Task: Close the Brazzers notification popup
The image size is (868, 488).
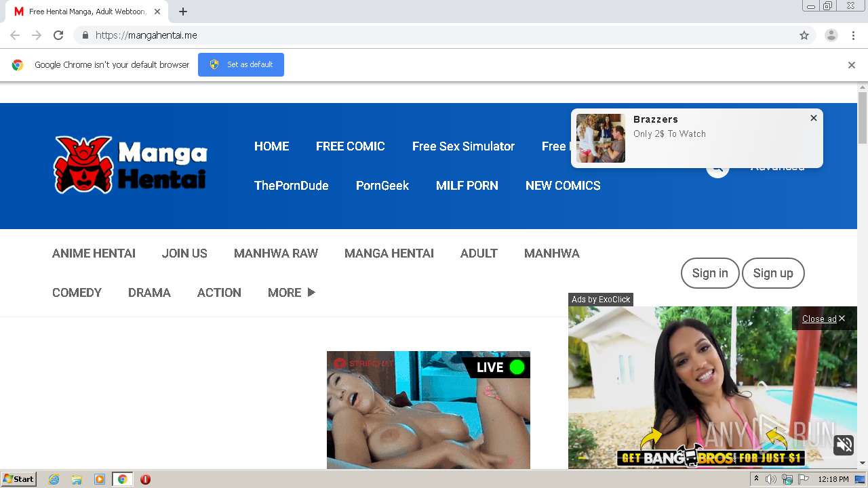Action: pyautogui.click(x=814, y=118)
